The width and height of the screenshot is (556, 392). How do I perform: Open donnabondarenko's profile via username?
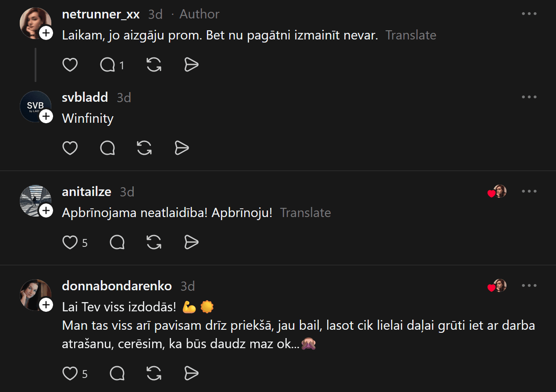click(117, 286)
